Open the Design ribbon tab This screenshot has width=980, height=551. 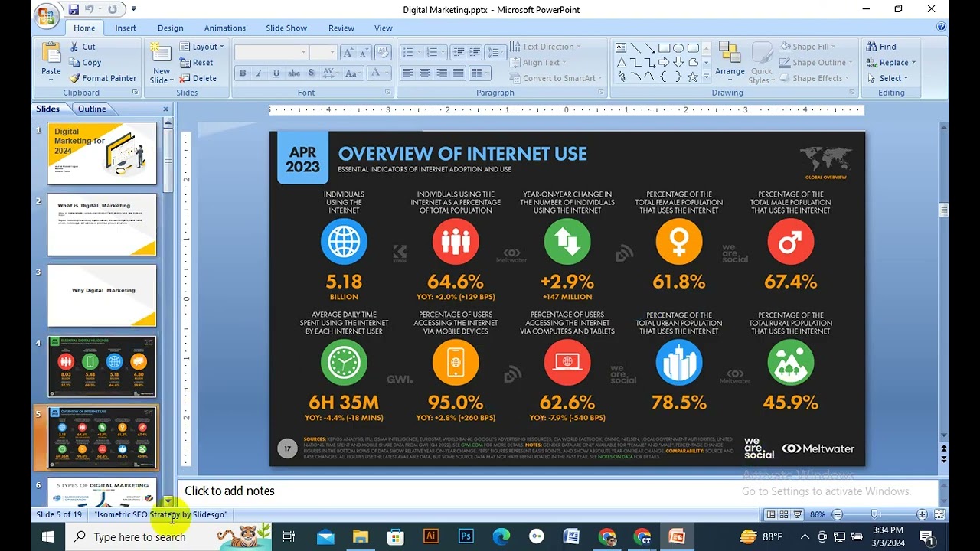pyautogui.click(x=170, y=28)
